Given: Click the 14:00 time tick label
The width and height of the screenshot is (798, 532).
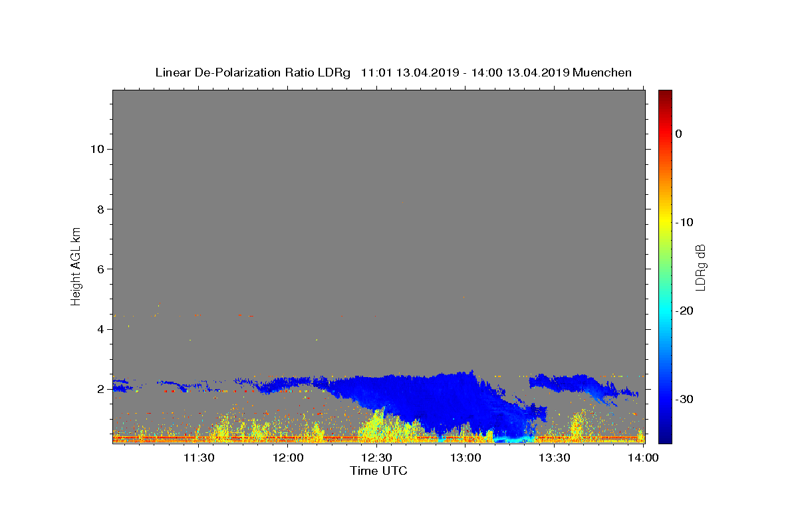Looking at the screenshot, I should pos(643,458).
